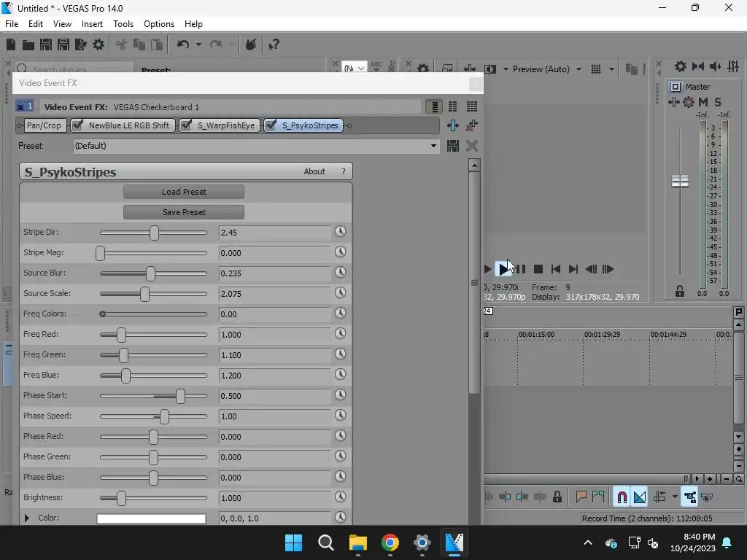
Task: Open the Insert menu
Action: click(92, 24)
